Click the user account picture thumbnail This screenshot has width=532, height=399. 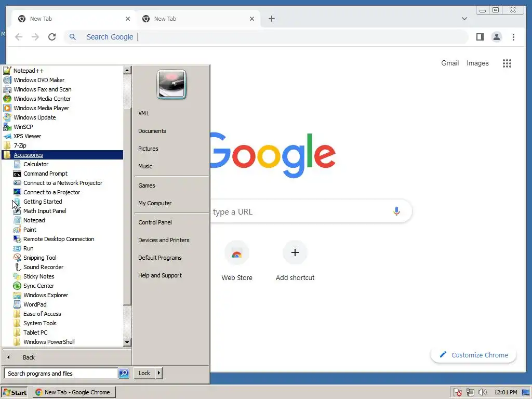coord(171,84)
